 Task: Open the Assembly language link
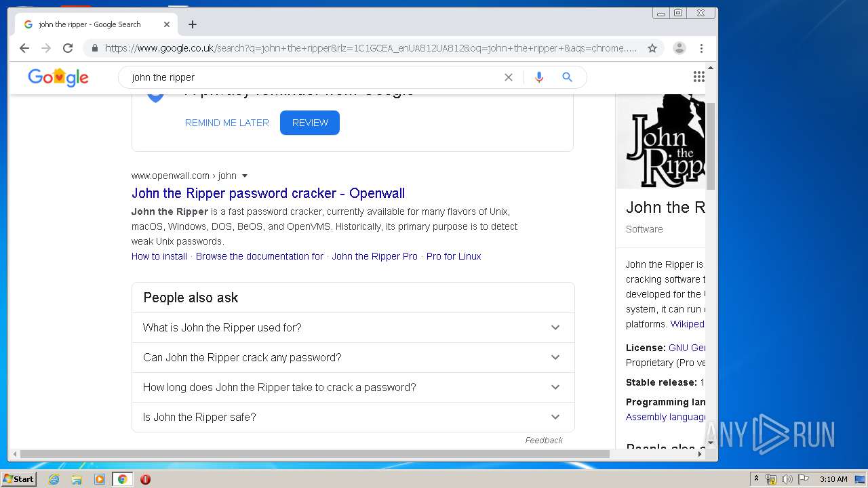pyautogui.click(x=665, y=417)
